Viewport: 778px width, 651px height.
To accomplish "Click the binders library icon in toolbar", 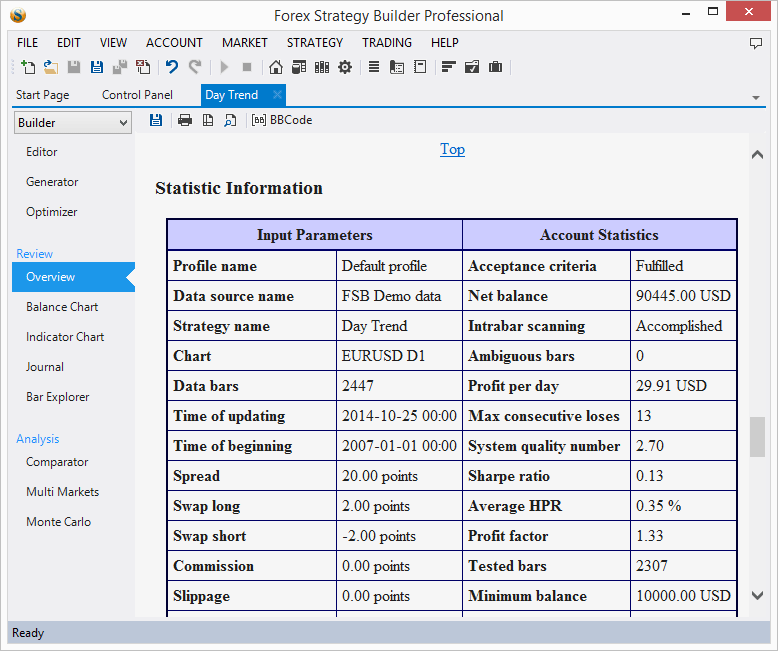I will click(322, 67).
